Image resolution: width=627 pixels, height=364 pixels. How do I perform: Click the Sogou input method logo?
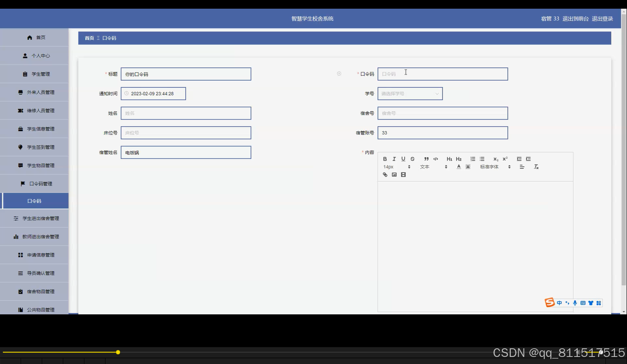550,302
